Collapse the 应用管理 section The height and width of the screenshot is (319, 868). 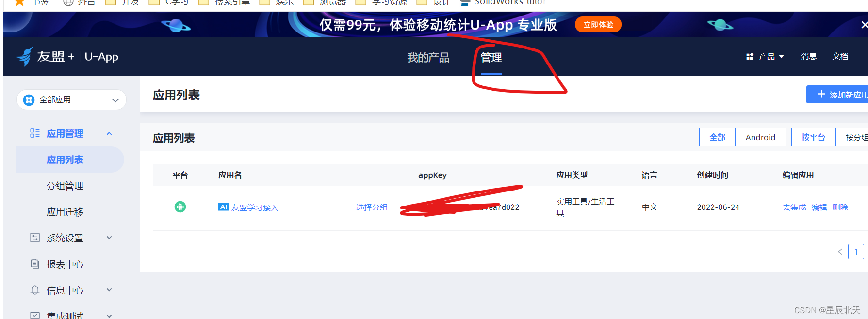[x=109, y=133]
